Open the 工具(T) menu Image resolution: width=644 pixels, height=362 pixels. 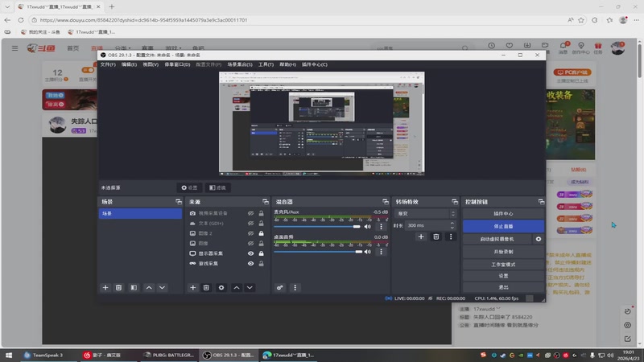(x=266, y=64)
